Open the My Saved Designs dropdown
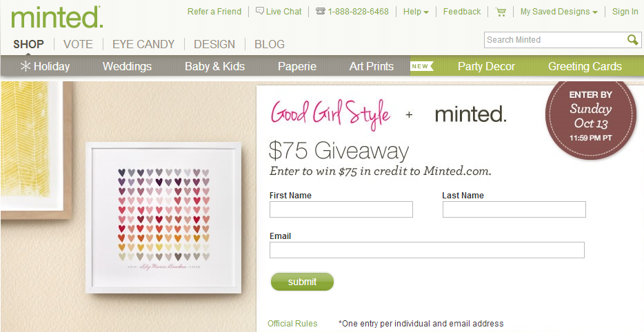644x332 pixels. (559, 12)
